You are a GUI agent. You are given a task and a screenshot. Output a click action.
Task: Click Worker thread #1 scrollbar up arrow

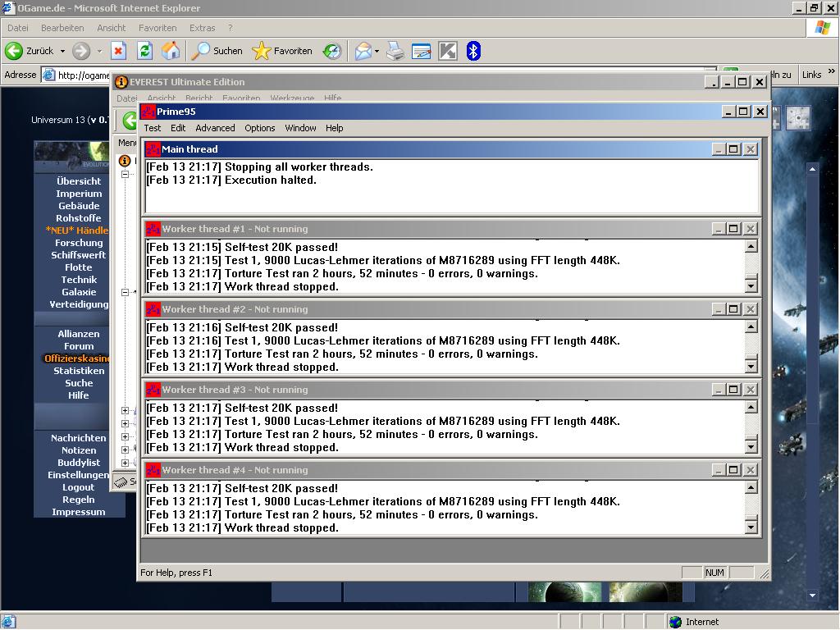[x=751, y=247]
